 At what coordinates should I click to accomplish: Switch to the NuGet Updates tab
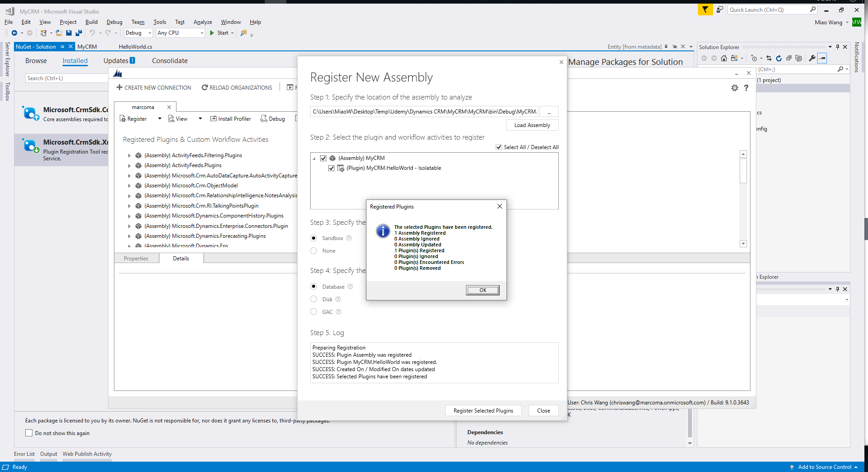point(119,61)
